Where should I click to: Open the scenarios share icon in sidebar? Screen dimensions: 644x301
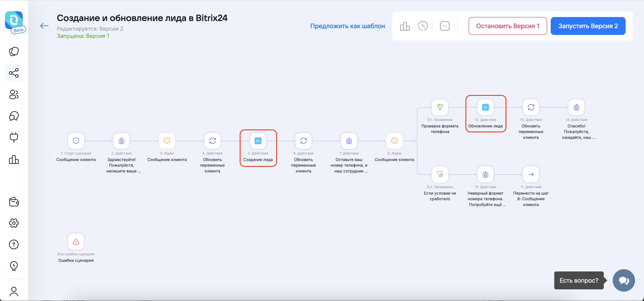tap(14, 73)
